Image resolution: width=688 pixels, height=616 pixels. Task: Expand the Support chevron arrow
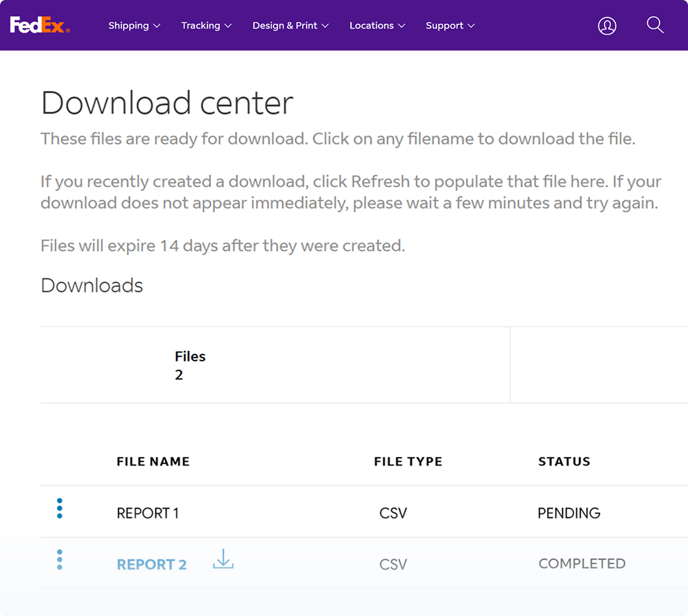tap(471, 26)
